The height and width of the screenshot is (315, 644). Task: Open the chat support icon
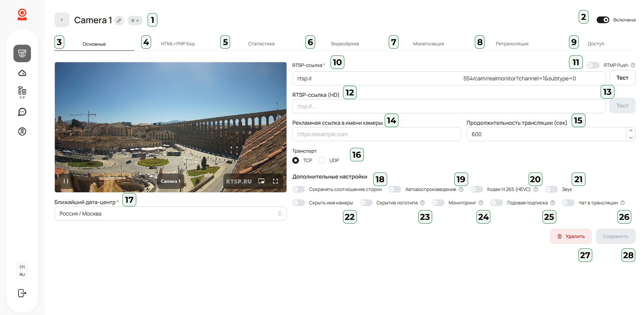22,112
